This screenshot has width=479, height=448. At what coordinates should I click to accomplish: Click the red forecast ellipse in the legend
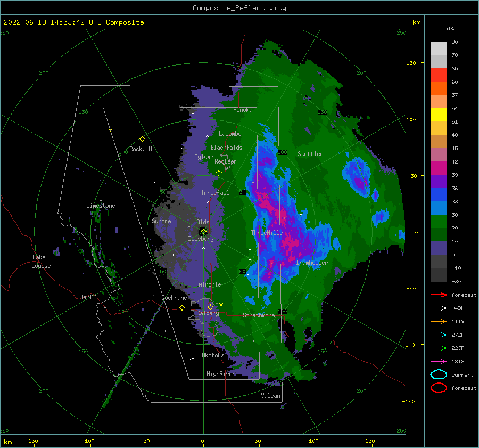439,388
